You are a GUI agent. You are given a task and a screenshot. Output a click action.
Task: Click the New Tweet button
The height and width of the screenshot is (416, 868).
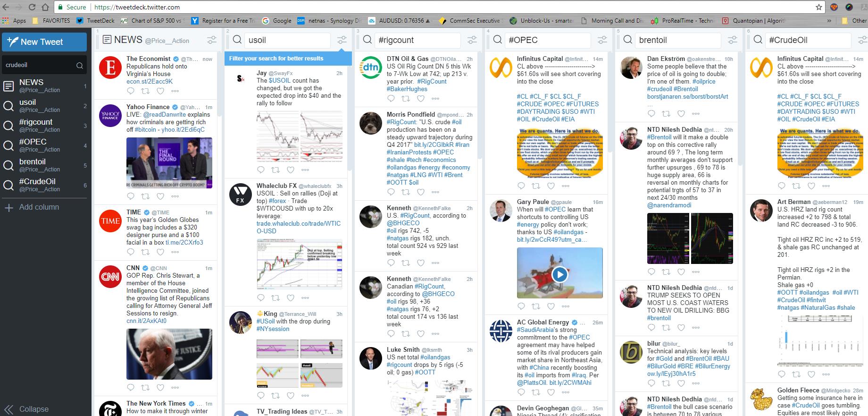pyautogui.click(x=44, y=42)
